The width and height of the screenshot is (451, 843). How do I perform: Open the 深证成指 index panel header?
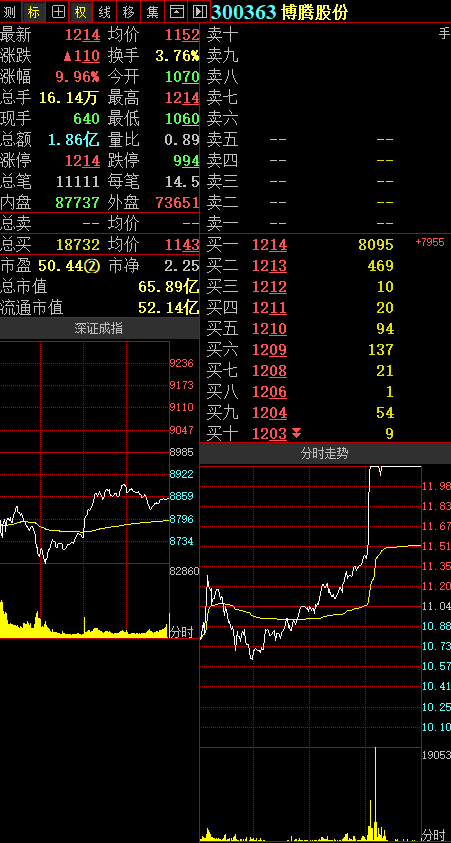coord(99,328)
